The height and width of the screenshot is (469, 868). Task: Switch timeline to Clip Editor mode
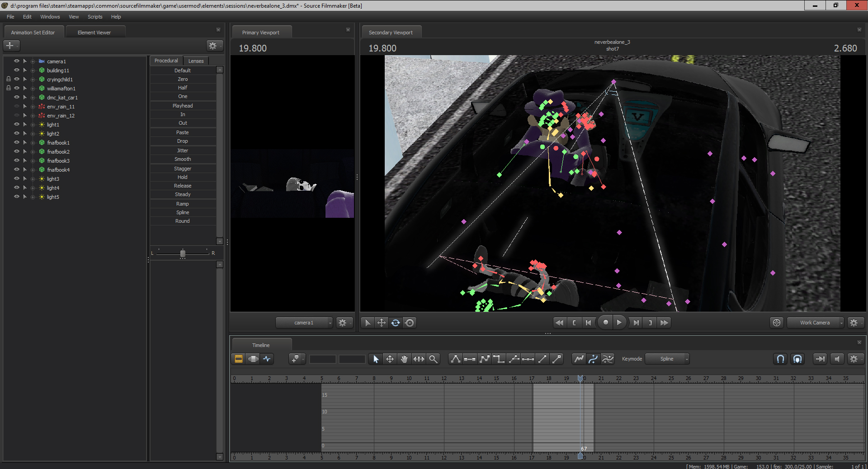239,359
